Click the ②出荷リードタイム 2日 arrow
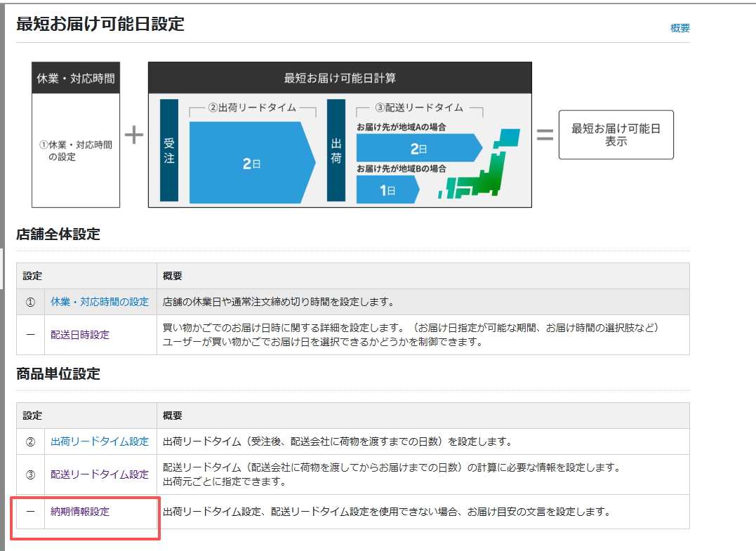Image resolution: width=756 pixels, height=551 pixels. (x=252, y=162)
